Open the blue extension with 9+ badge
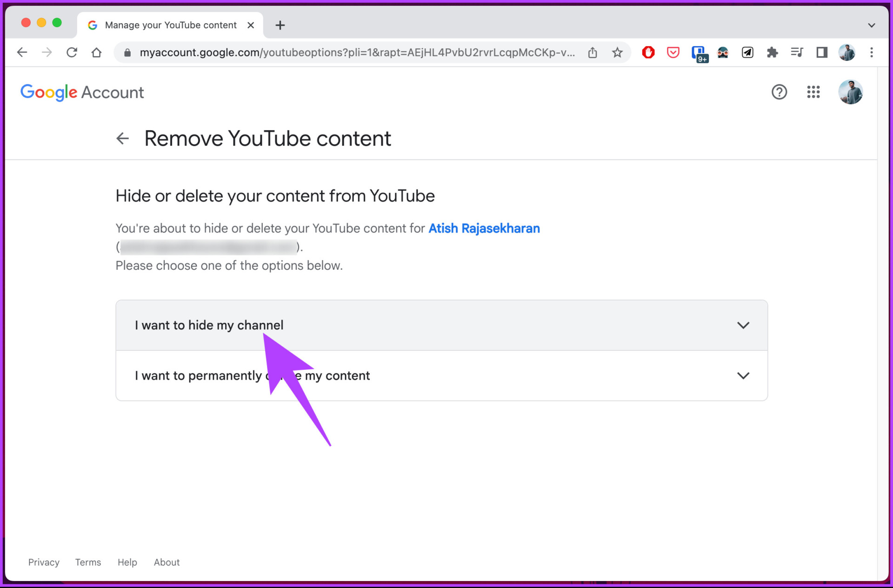 coord(699,53)
